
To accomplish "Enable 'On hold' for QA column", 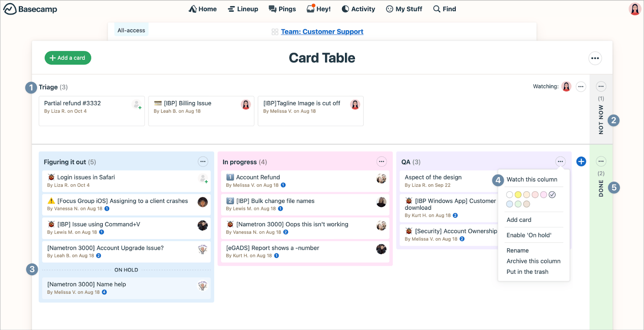I will coord(529,235).
